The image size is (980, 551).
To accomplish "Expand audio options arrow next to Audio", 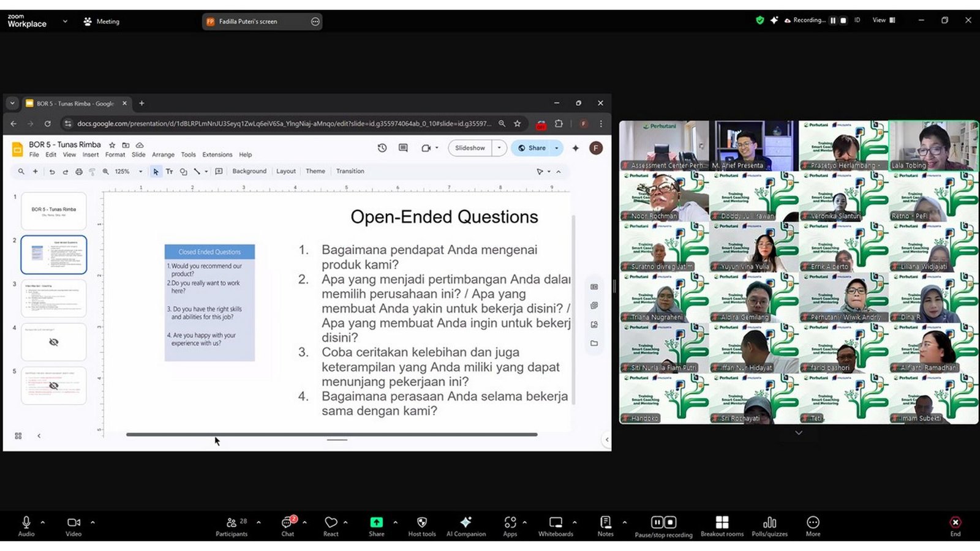I will tap(43, 522).
